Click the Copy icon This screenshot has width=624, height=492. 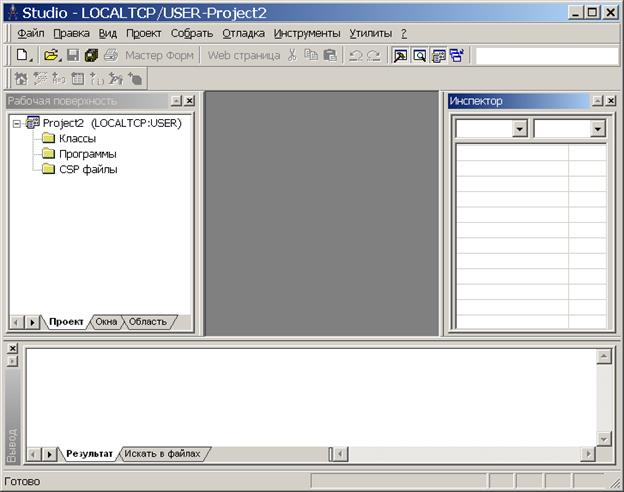point(311,55)
